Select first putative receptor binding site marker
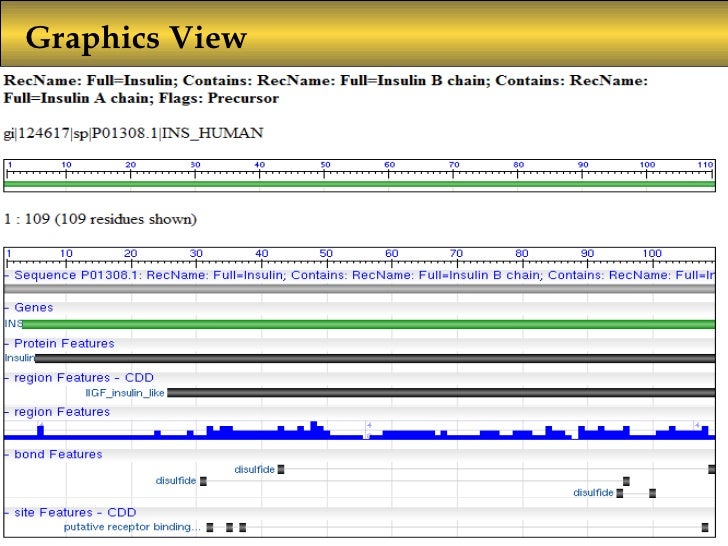728x546 pixels. coord(210,527)
